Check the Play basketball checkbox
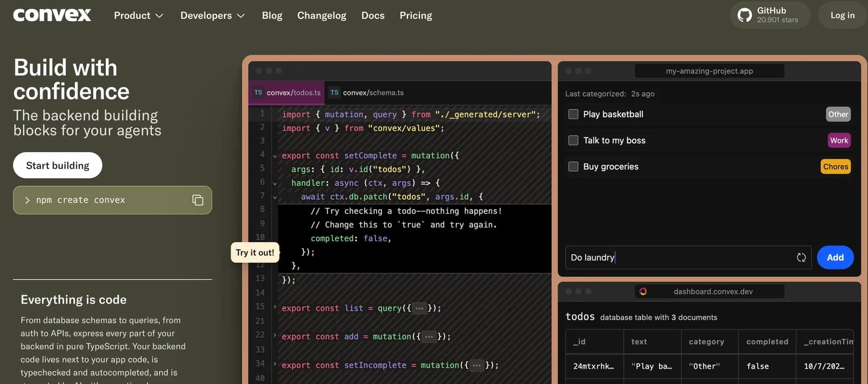 click(573, 114)
